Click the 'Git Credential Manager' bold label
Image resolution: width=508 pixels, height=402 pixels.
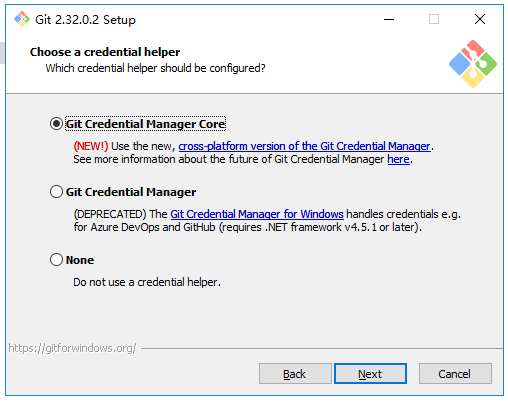tap(131, 192)
